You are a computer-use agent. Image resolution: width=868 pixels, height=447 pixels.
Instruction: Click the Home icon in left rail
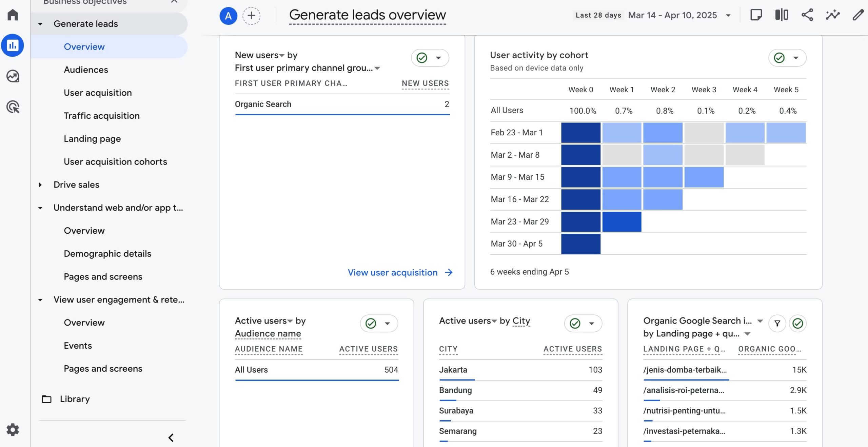(x=13, y=15)
